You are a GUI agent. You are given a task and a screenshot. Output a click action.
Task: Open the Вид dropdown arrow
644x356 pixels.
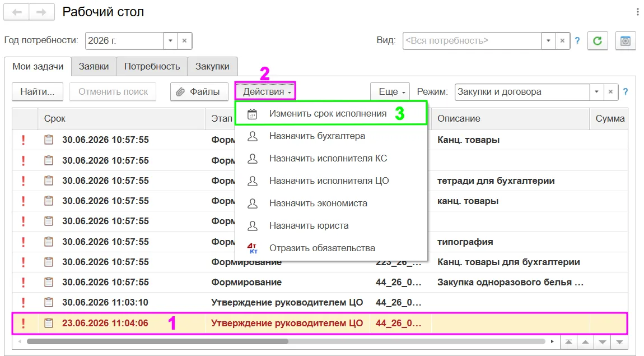[x=548, y=41]
